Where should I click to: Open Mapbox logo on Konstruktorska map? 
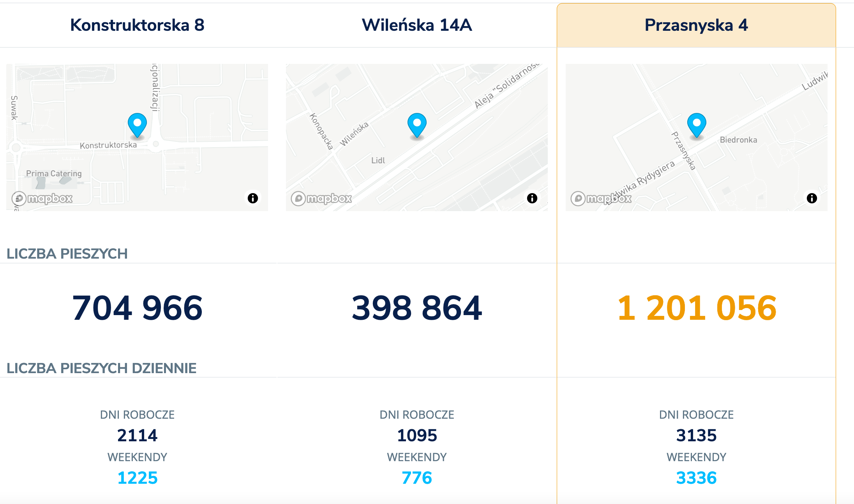[42, 199]
